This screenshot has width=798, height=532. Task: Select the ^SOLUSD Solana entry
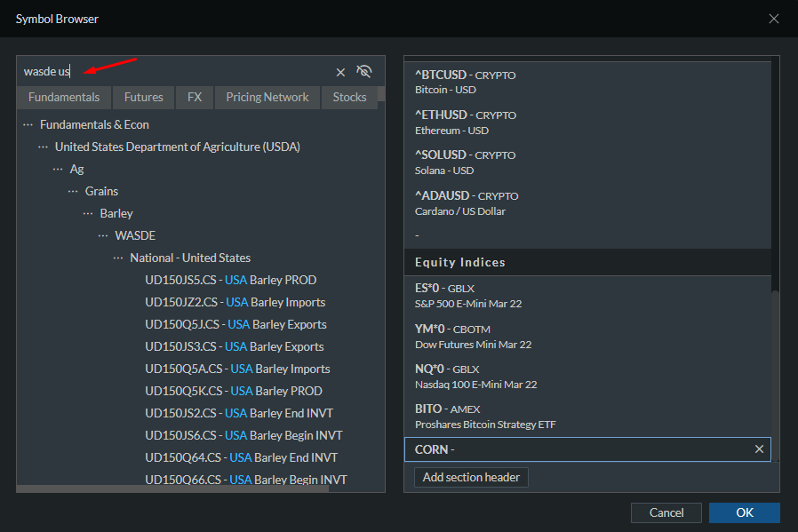pos(587,163)
